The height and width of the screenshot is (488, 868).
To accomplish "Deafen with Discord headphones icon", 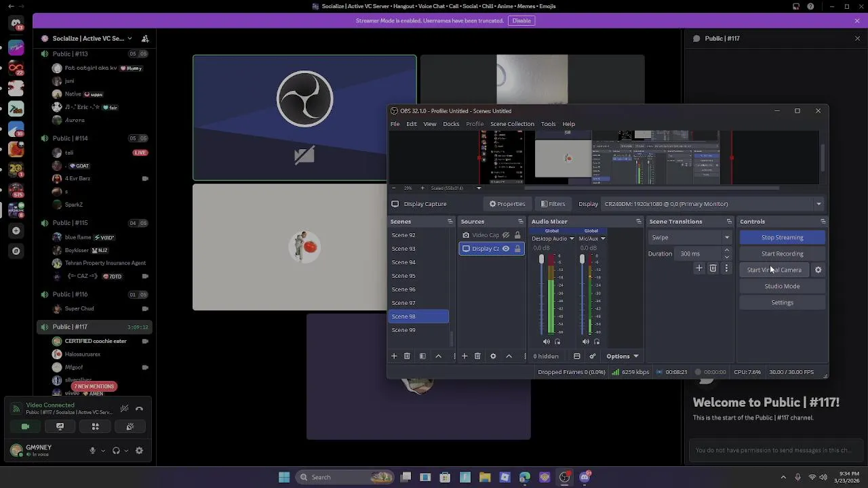I will [116, 451].
